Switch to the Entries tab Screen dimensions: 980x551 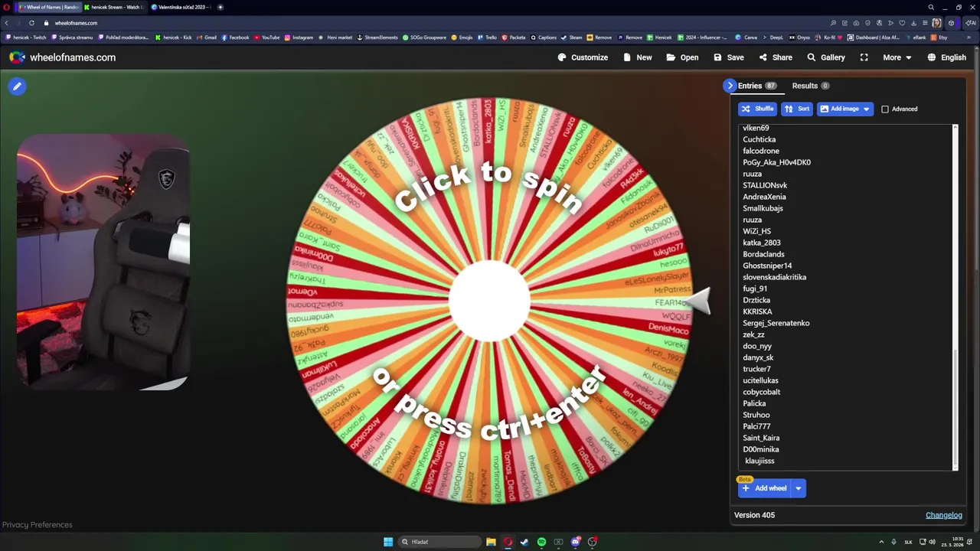tap(757, 86)
